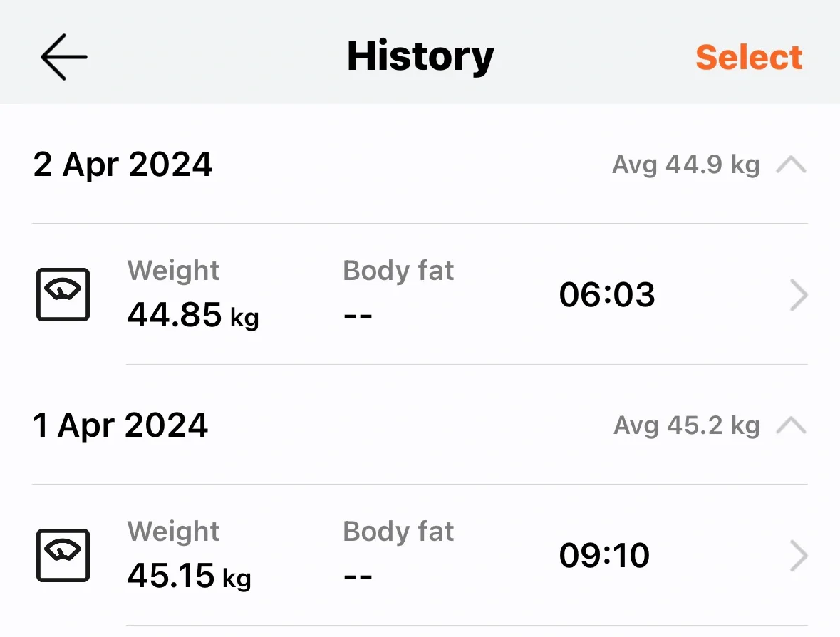The width and height of the screenshot is (840, 637).
Task: Tap the History title
Action: point(420,57)
